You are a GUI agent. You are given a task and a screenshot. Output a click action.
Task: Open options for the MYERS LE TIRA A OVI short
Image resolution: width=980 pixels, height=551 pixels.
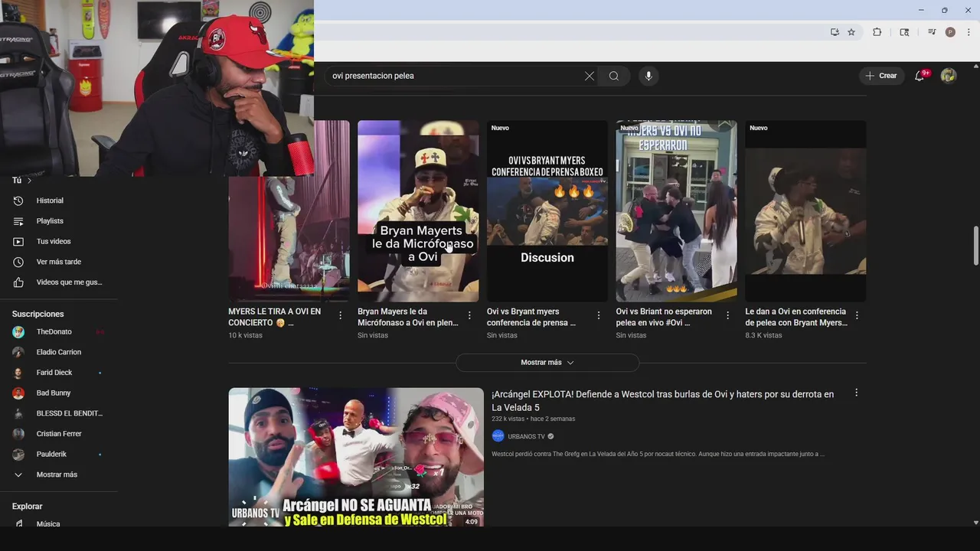click(341, 315)
